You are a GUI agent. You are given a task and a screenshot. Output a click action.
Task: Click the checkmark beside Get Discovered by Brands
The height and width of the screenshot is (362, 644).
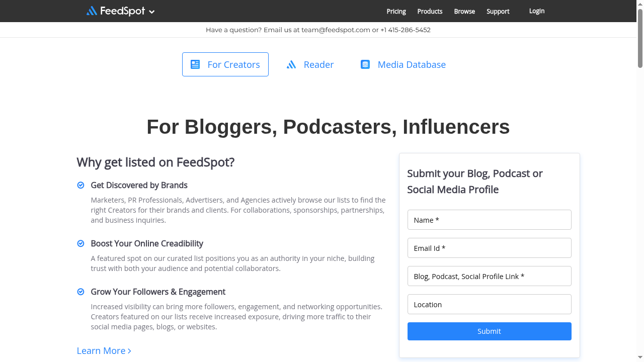tap(80, 185)
